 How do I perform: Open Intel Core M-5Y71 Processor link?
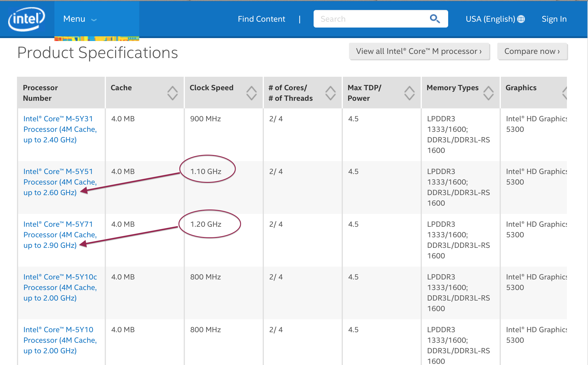click(x=60, y=235)
